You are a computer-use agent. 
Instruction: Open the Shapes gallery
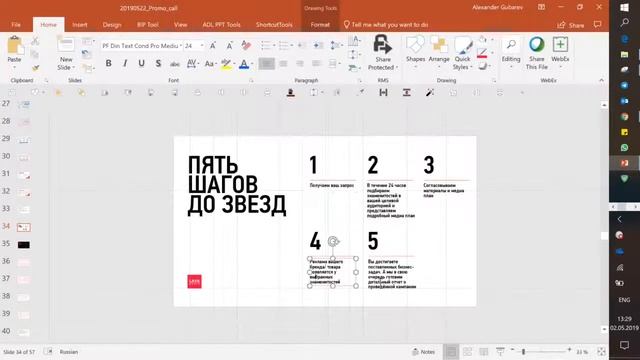(x=416, y=44)
